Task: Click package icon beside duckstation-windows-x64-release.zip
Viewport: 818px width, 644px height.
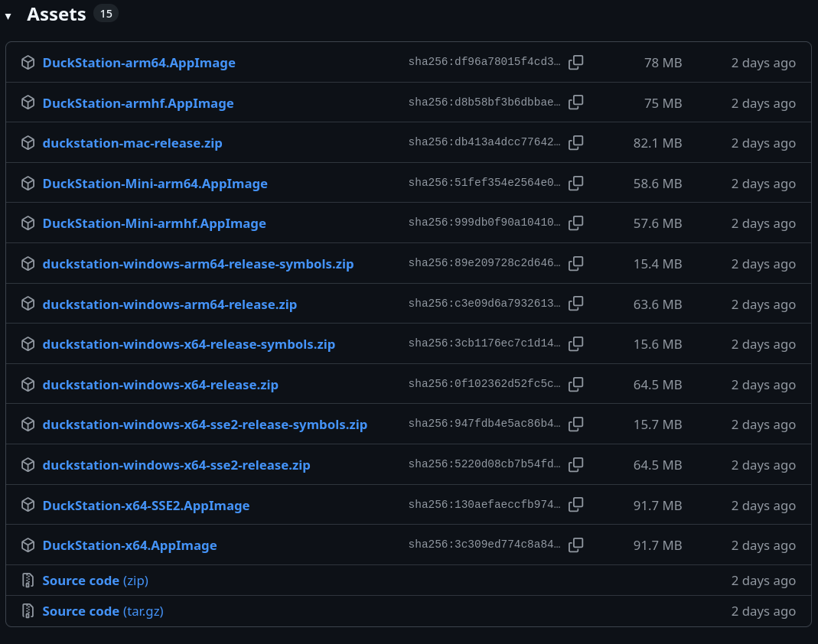Action: [28, 384]
